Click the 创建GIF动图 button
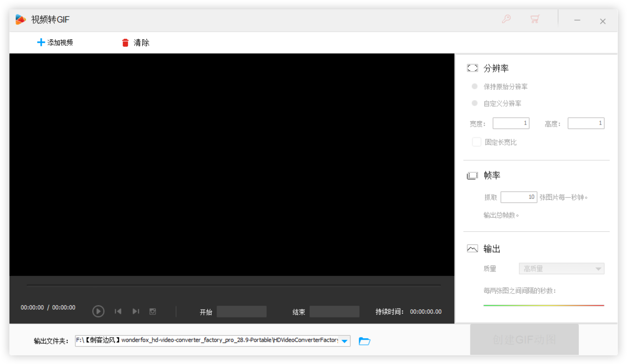The height and width of the screenshot is (364, 629). pyautogui.click(x=524, y=340)
